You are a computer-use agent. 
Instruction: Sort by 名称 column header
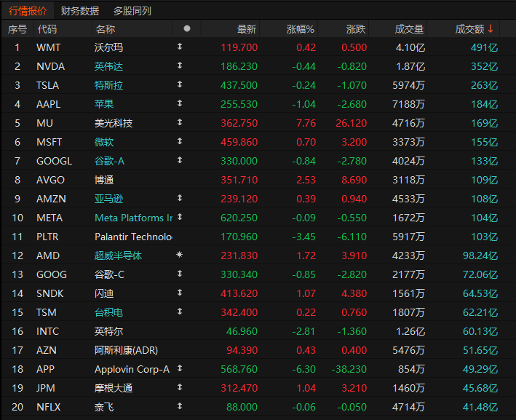[x=106, y=29]
